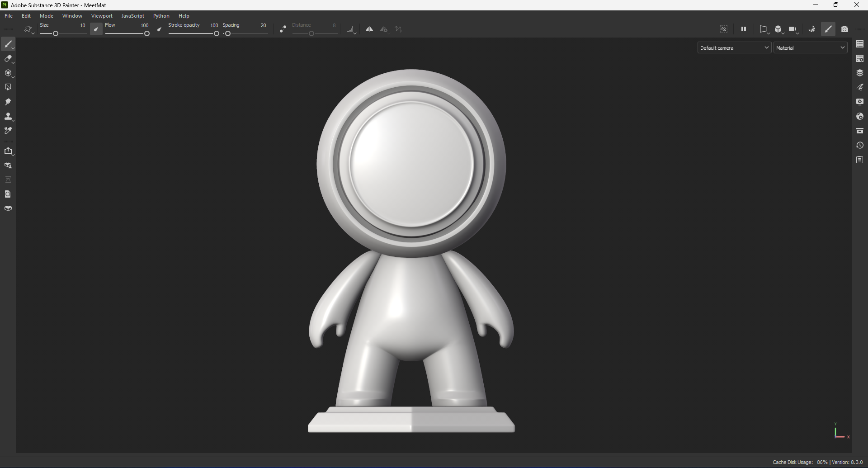Open the Viewport menu
Screen dimensions: 868x468
click(x=102, y=15)
